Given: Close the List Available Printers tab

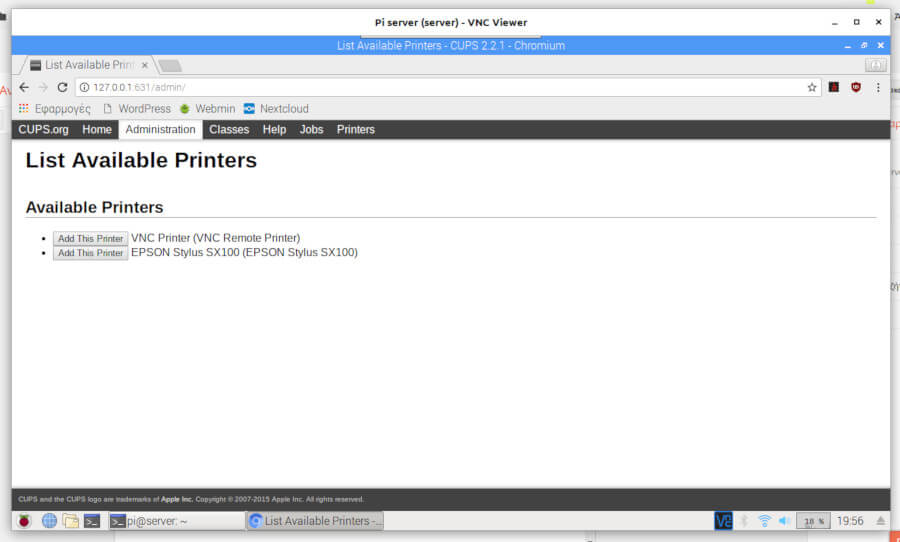Looking at the screenshot, I should (145, 65).
